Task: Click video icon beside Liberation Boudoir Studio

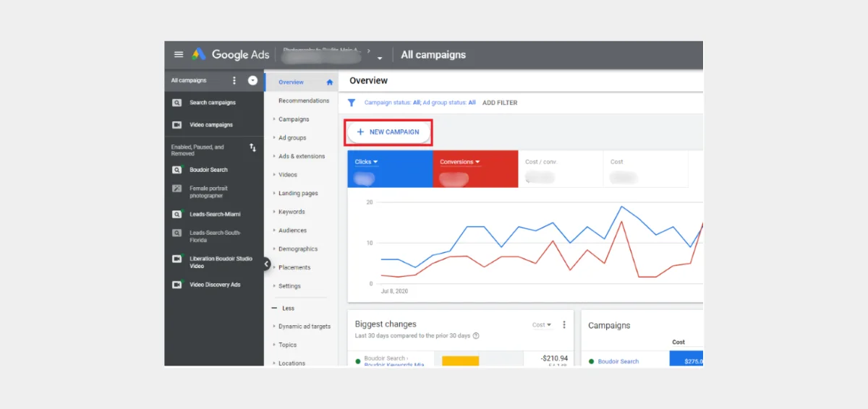Action: [176, 259]
